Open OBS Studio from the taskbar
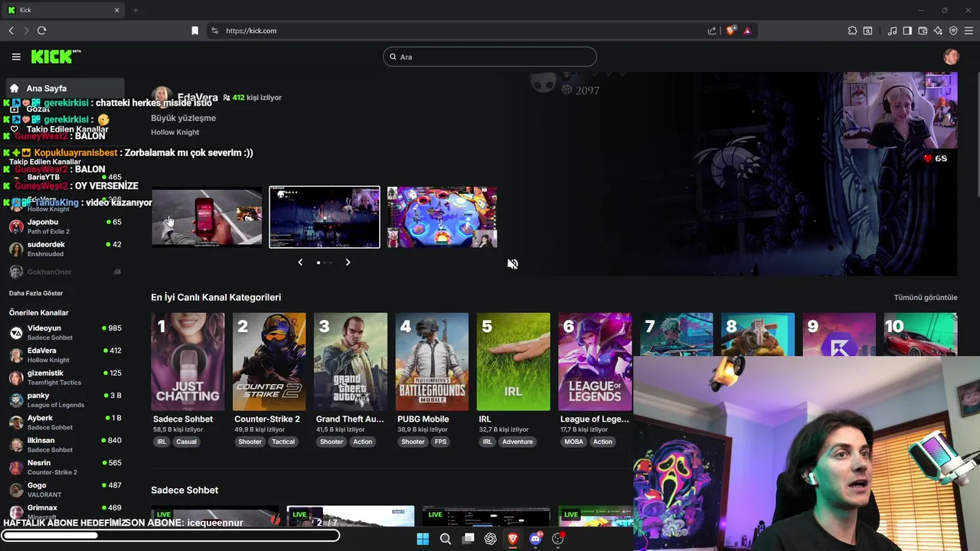Image resolution: width=980 pixels, height=551 pixels. tap(558, 539)
